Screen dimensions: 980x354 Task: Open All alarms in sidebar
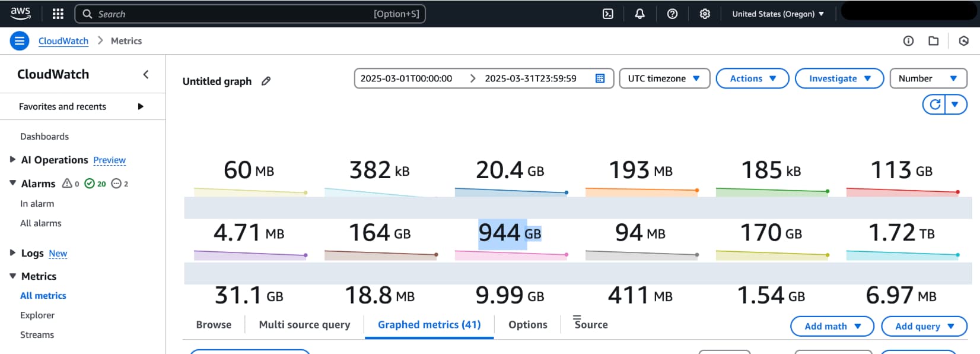tap(40, 223)
